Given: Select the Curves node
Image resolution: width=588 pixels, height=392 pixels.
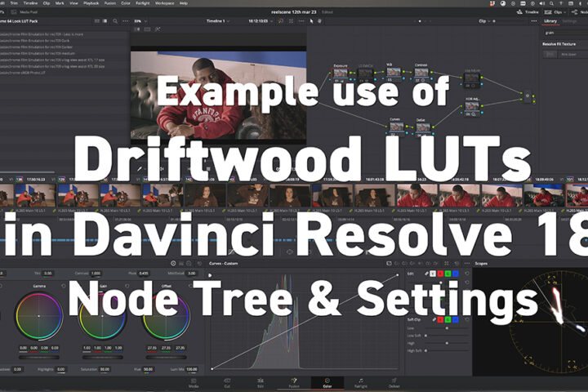Looking at the screenshot, I should pyautogui.click(x=396, y=127).
